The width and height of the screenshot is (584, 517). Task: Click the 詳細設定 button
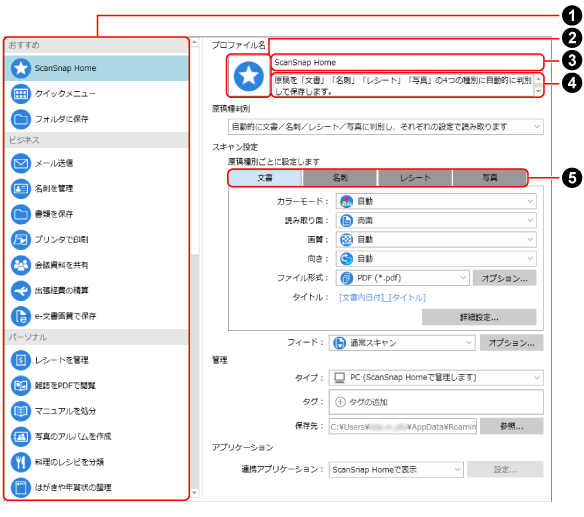[479, 317]
